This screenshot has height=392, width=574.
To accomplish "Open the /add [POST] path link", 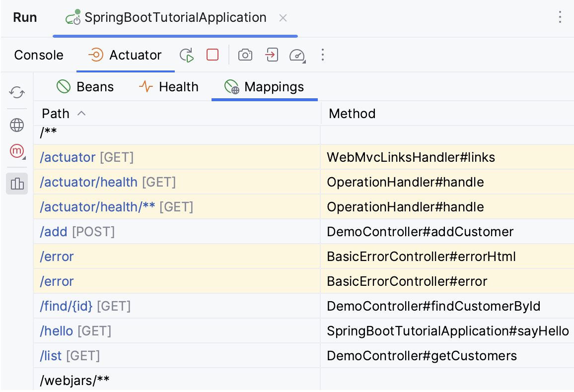I will 77,232.
